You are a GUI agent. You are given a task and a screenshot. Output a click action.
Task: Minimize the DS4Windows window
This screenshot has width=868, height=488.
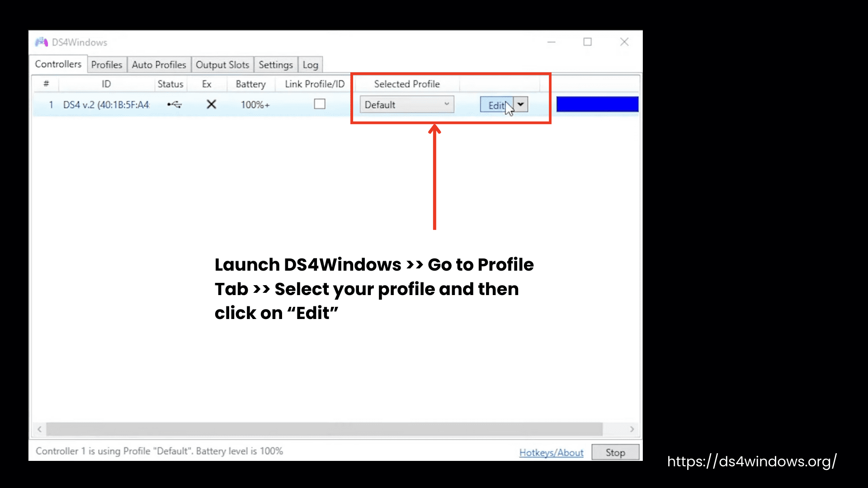click(x=551, y=42)
